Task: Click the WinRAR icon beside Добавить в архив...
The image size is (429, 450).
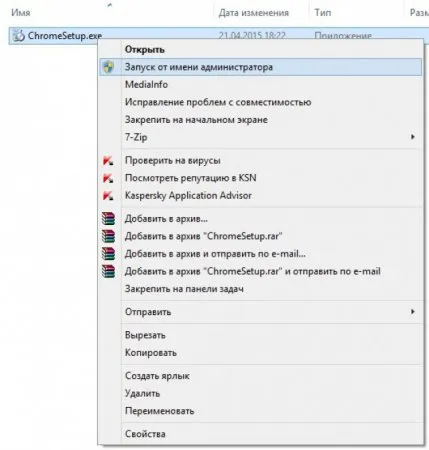Action: click(x=108, y=219)
